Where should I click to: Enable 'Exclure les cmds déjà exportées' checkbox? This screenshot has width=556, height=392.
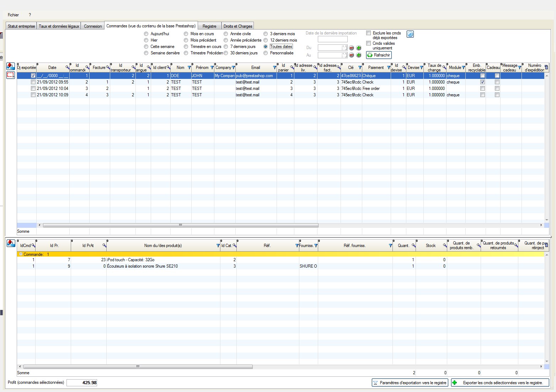coord(369,33)
